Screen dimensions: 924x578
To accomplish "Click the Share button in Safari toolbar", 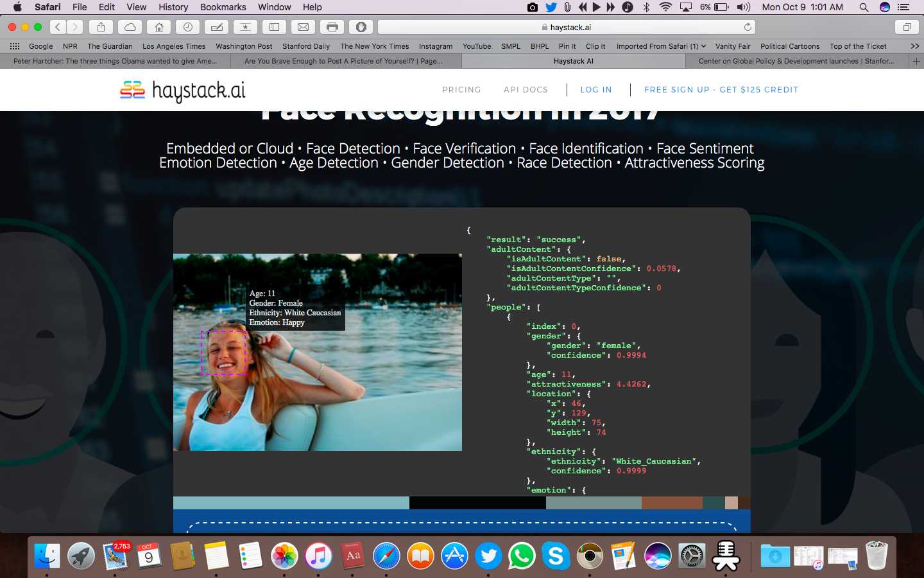I will [101, 27].
